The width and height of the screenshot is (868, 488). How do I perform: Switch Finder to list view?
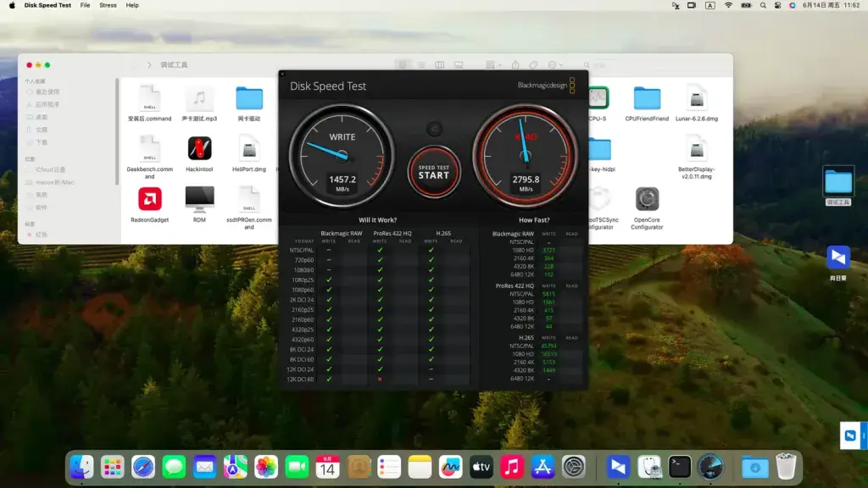(421, 64)
